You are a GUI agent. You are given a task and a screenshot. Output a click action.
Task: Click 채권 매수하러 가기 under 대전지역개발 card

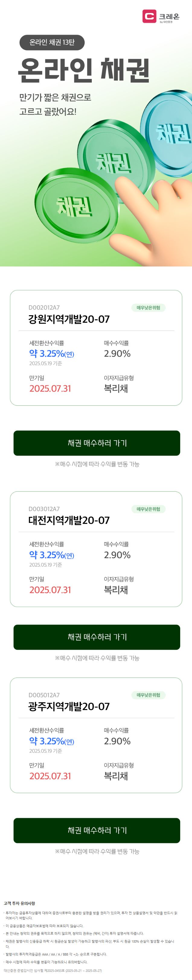[97, 637]
